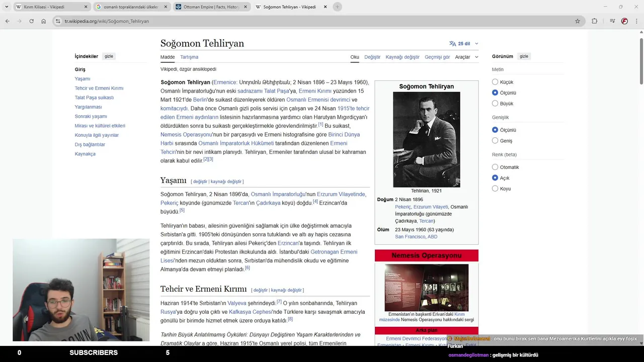
Task: Select Geniş width radio option
Action: [495, 141]
